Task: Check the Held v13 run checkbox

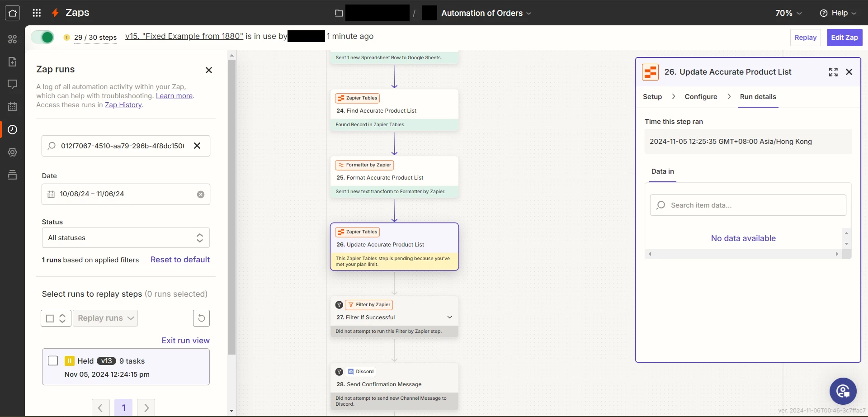Action: (x=53, y=361)
